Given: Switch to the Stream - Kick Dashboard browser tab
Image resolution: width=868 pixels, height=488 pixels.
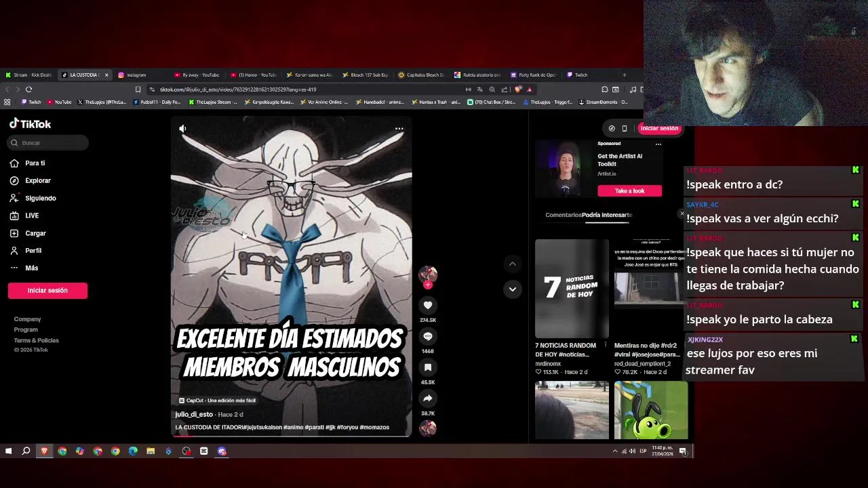Looking at the screenshot, I should [x=28, y=75].
